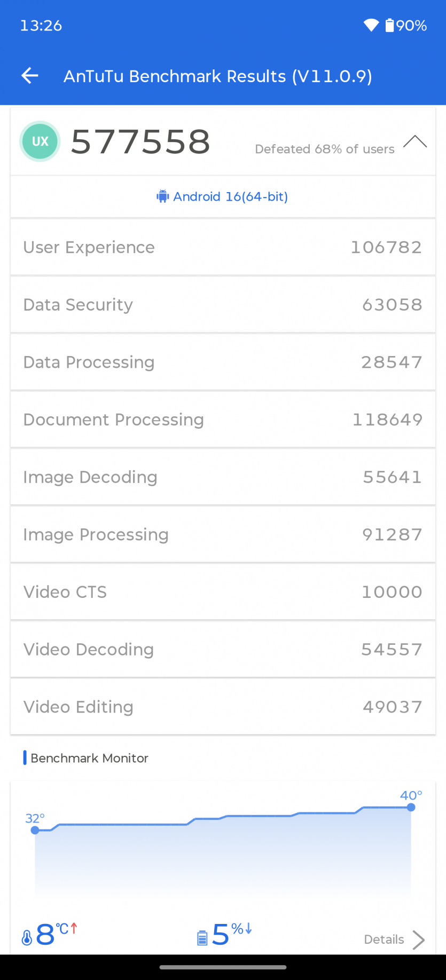Viewport: 446px width, 980px height.
Task: Open the Details link
Action: coord(384,939)
